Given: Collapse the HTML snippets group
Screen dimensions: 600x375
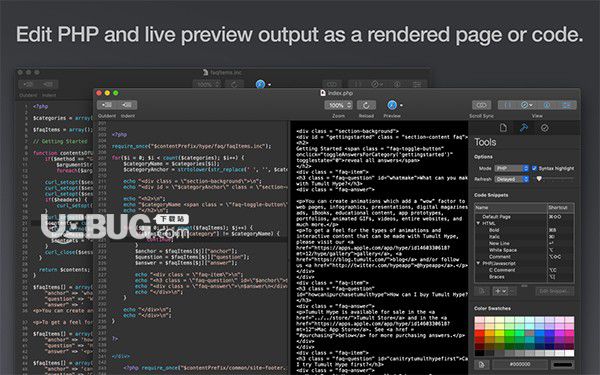Looking at the screenshot, I should pyautogui.click(x=478, y=223).
